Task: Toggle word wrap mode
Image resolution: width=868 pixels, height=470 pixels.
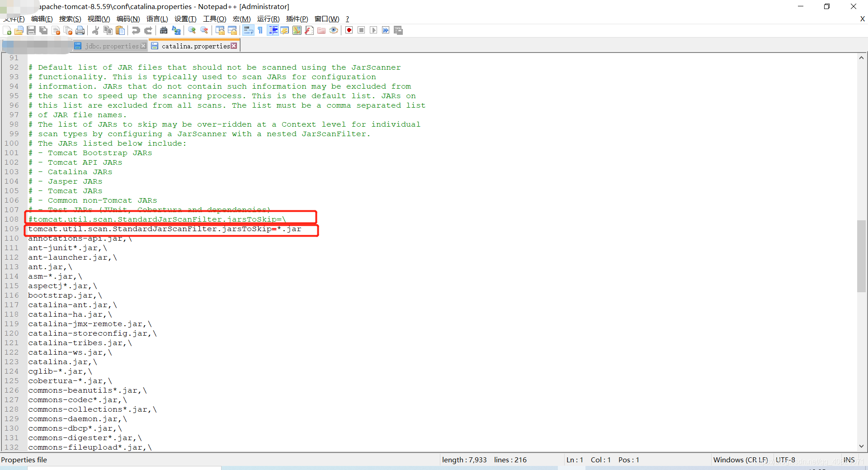Action: (249, 30)
